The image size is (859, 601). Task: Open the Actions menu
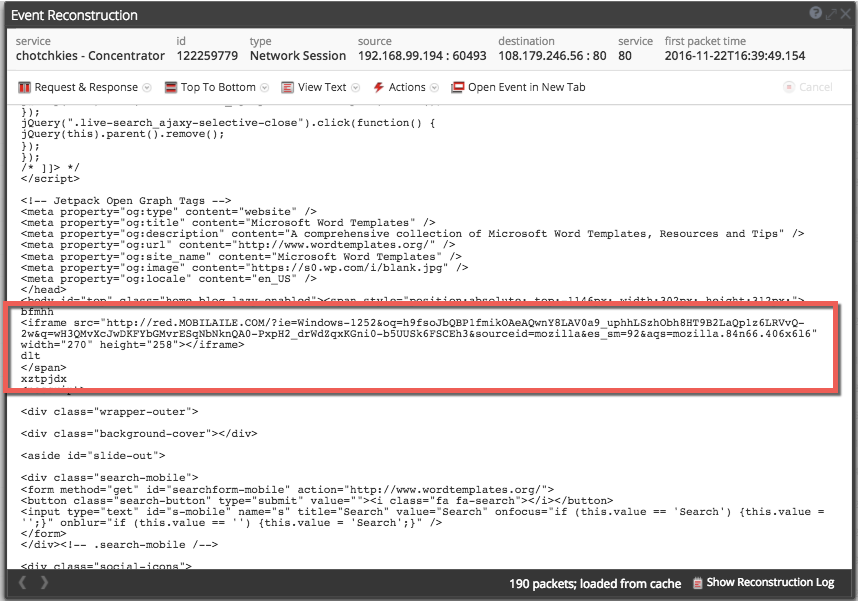coord(407,87)
